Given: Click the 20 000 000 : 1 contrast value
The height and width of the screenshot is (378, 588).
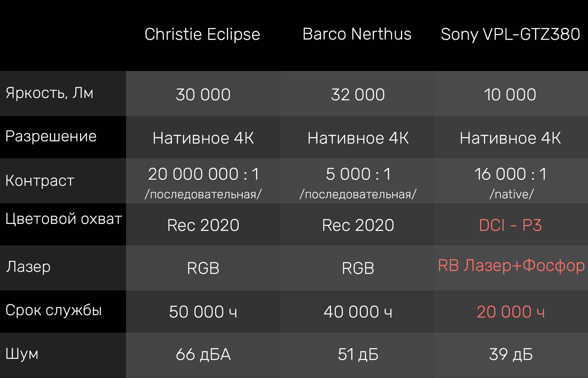Looking at the screenshot, I should coord(203,174).
